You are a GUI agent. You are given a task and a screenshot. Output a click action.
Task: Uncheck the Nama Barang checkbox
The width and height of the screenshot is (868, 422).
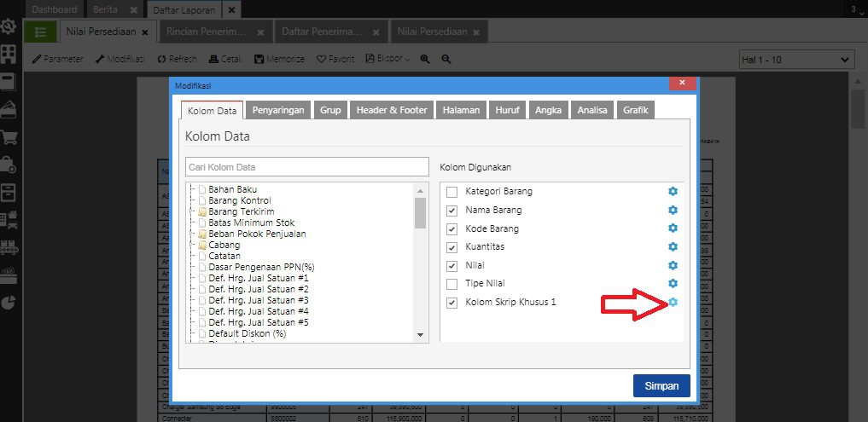[452, 211]
